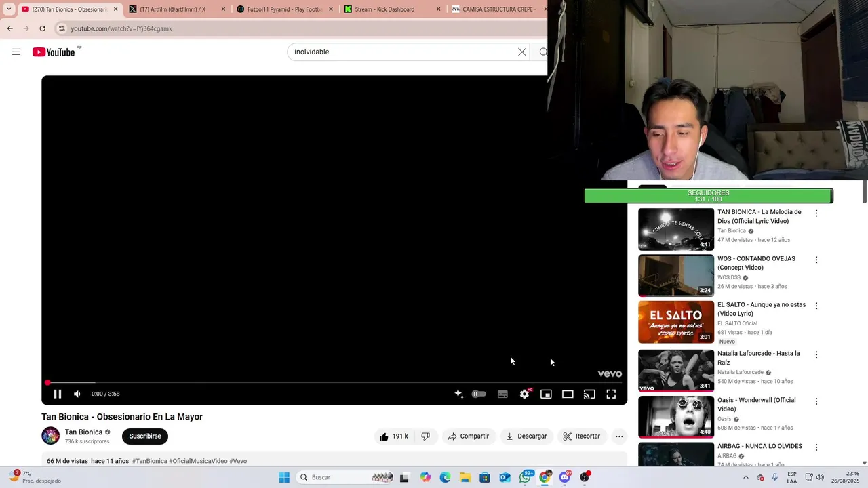The image size is (868, 488).
Task: Toggle the autoplay switch in player
Action: (x=479, y=394)
